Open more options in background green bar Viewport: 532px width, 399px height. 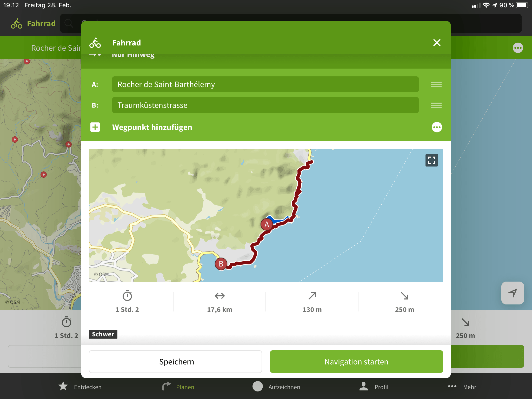coord(518,48)
